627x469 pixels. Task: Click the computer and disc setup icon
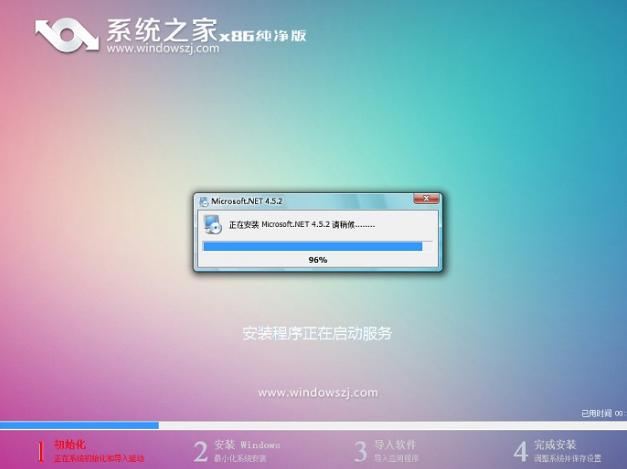pos(213,224)
